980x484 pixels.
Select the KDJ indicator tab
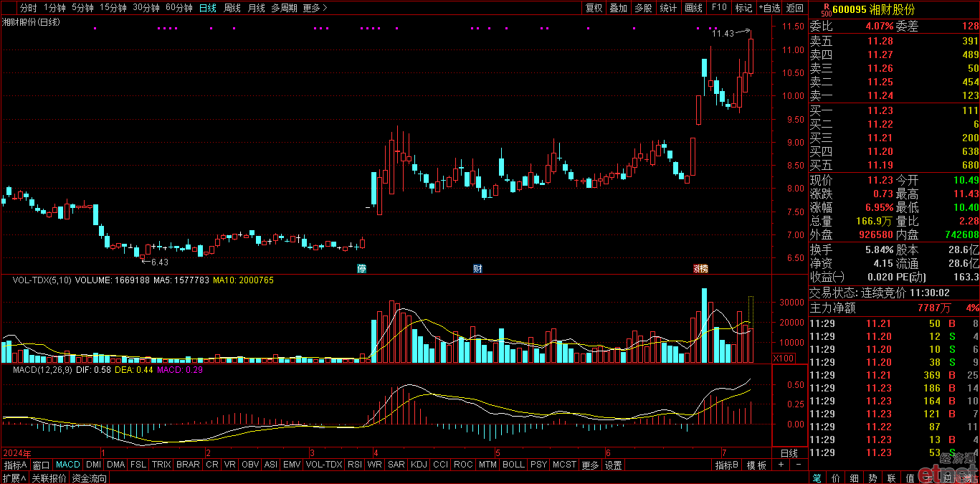(419, 465)
